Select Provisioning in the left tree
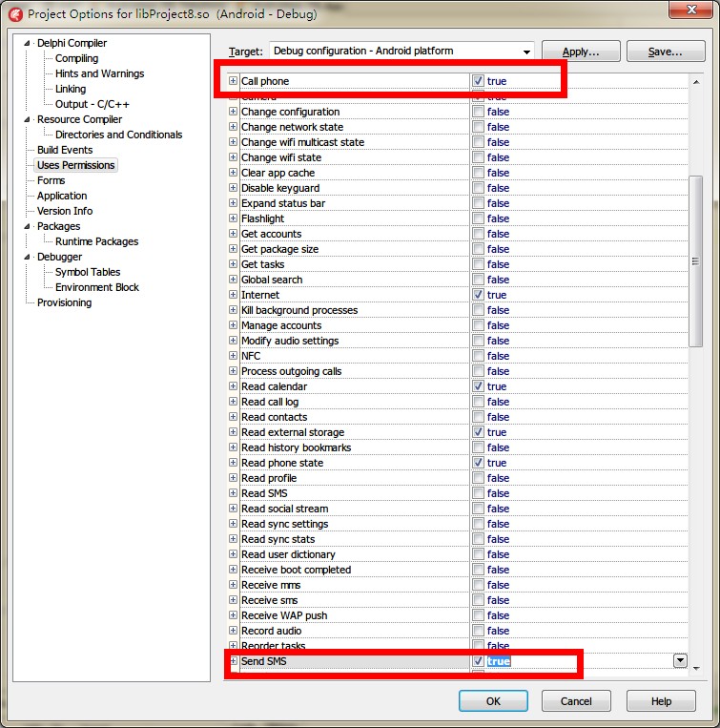Image resolution: width=720 pixels, height=728 pixels. click(64, 302)
